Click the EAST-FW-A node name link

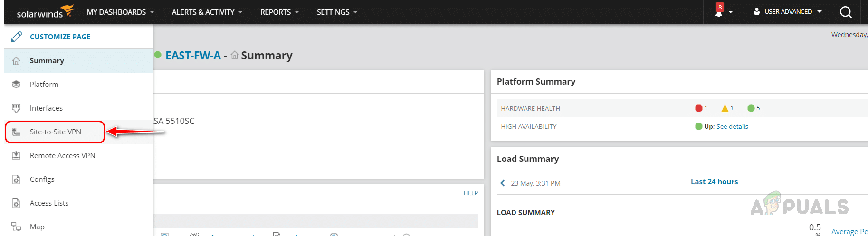[193, 56]
